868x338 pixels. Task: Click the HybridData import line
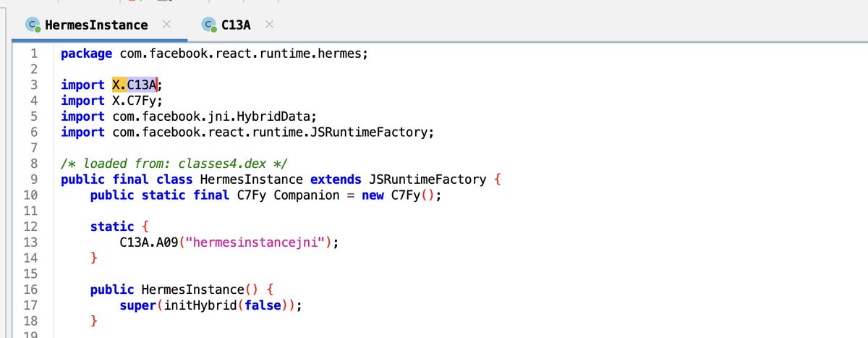coord(189,117)
